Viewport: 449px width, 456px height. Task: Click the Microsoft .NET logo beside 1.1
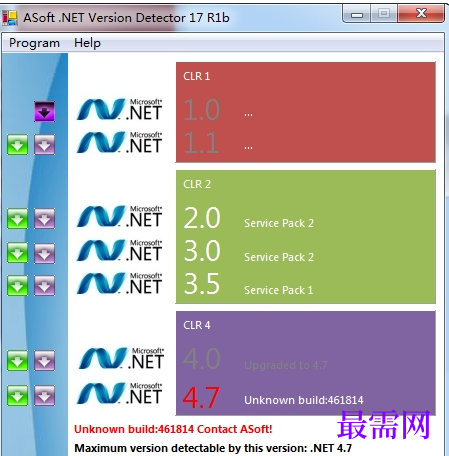(x=120, y=142)
